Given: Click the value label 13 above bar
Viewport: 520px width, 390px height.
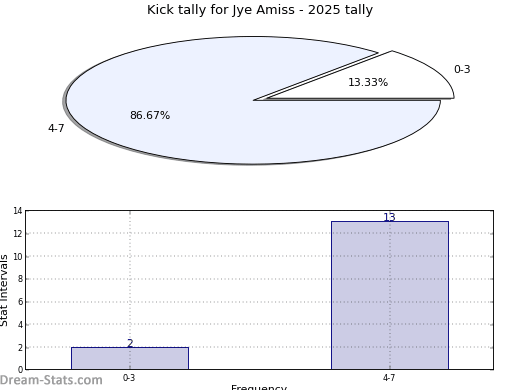Looking at the screenshot, I should 389,217.
